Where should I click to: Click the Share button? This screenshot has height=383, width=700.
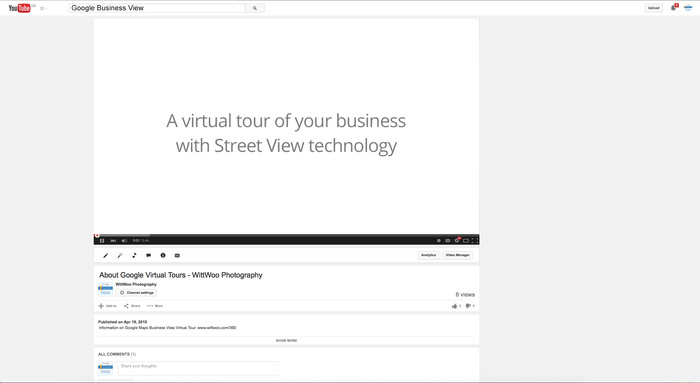pos(132,306)
